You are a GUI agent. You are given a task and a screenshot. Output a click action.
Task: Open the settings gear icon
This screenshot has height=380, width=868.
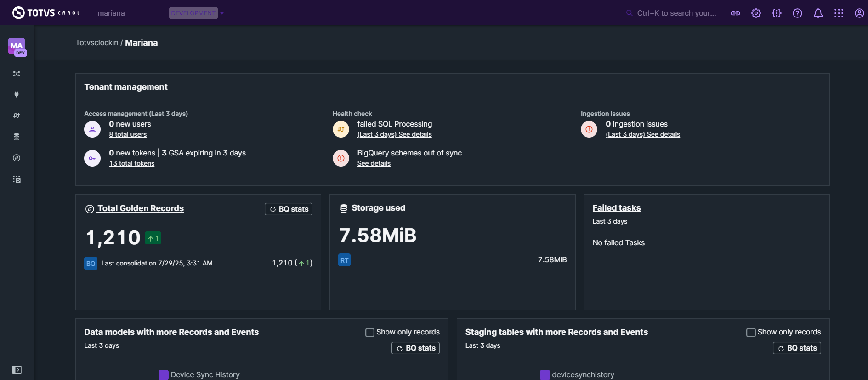pyautogui.click(x=756, y=13)
